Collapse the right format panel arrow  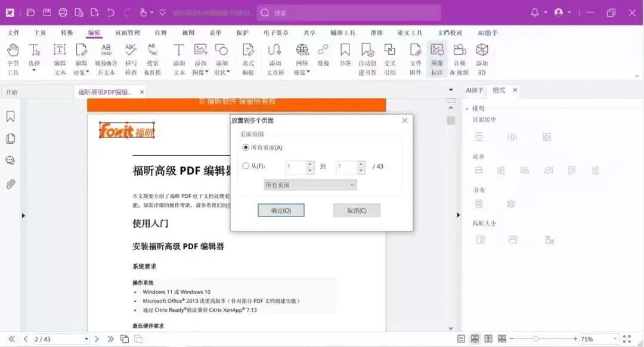click(x=459, y=215)
